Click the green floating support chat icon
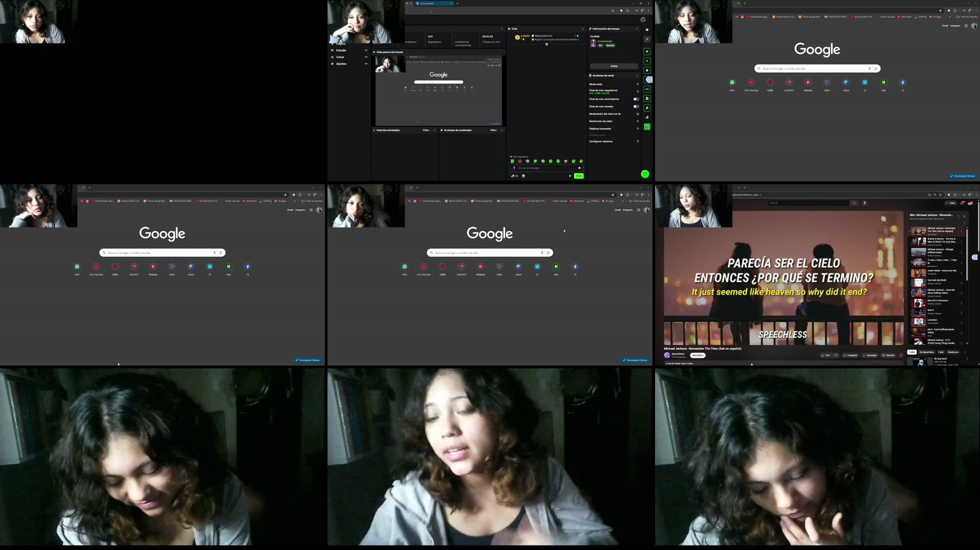The height and width of the screenshot is (550, 980). pos(645,174)
